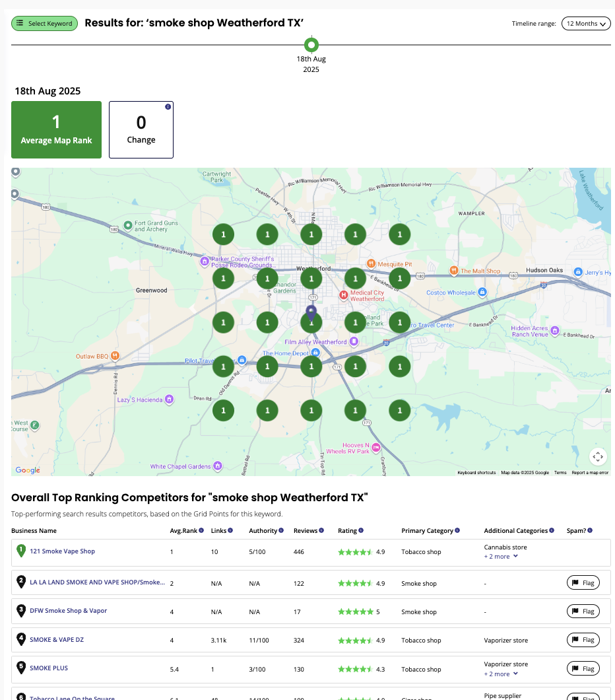Click the Jerry's map marker icon
This screenshot has width=615, height=700.
click(x=578, y=271)
